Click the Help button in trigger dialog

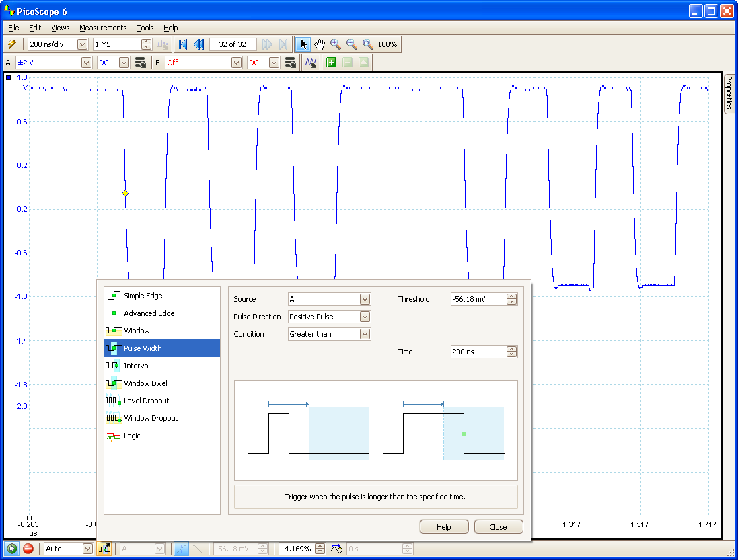pyautogui.click(x=443, y=527)
